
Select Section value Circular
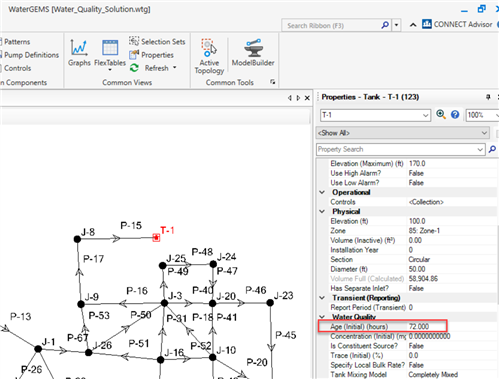pyautogui.click(x=419, y=259)
